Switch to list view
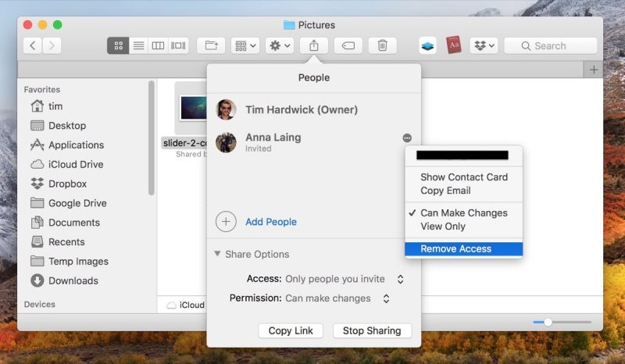This screenshot has width=625, height=364. click(x=138, y=45)
